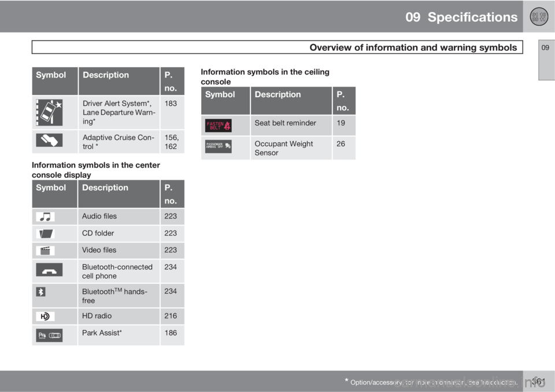The image size is (555, 392).
Task: Click page number 19 for Seat belt reminder
Action: (x=341, y=123)
